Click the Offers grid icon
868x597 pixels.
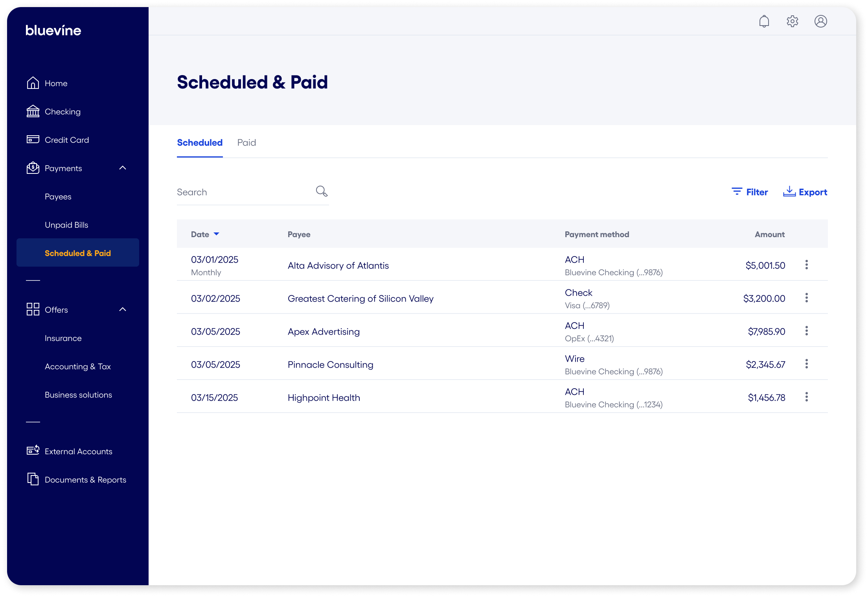(33, 310)
